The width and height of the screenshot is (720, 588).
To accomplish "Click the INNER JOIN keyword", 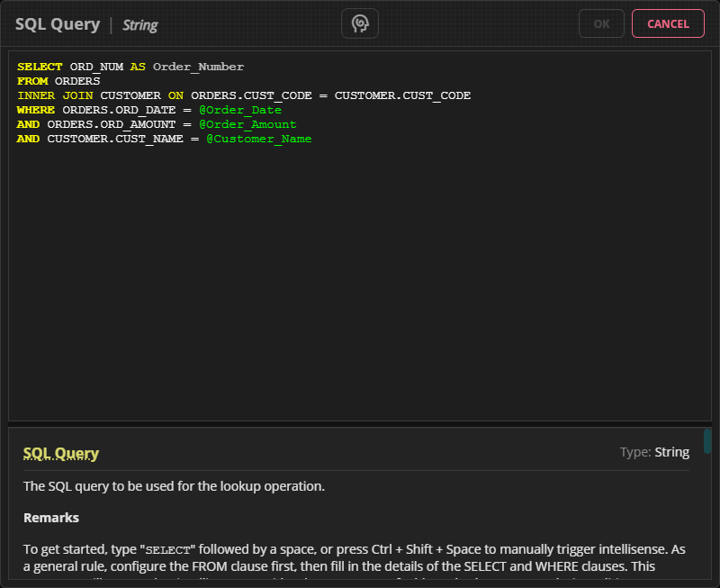I will 55,95.
